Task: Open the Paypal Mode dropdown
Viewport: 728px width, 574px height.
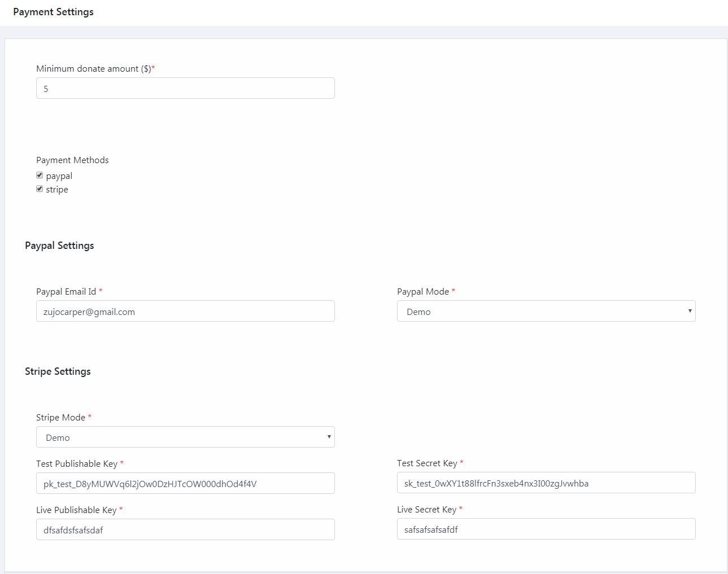Action: 546,311
